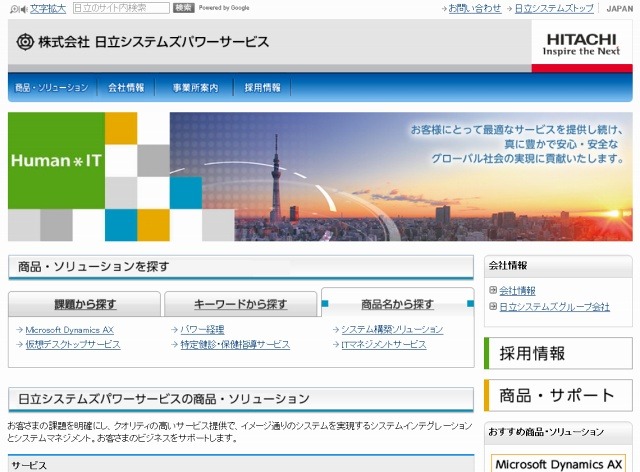Click the 商品・ソリューションを探す heading
This screenshot has width=640, height=472.
pos(93,267)
